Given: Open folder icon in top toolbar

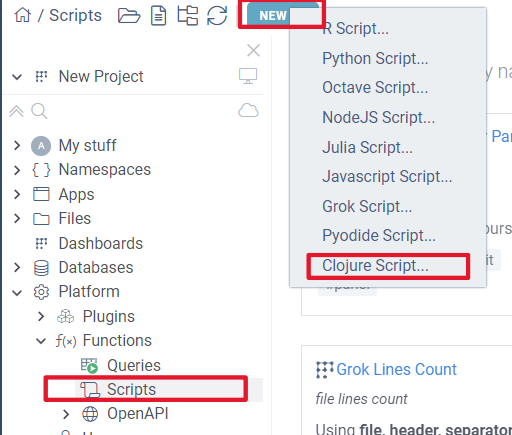Looking at the screenshot, I should coord(129,16).
